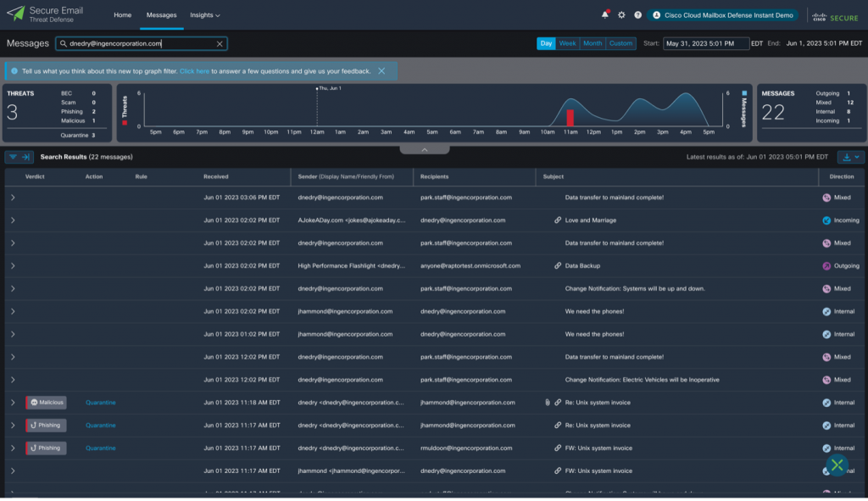The image size is (868, 501).
Task: Click the Start date input field
Action: [x=706, y=43]
